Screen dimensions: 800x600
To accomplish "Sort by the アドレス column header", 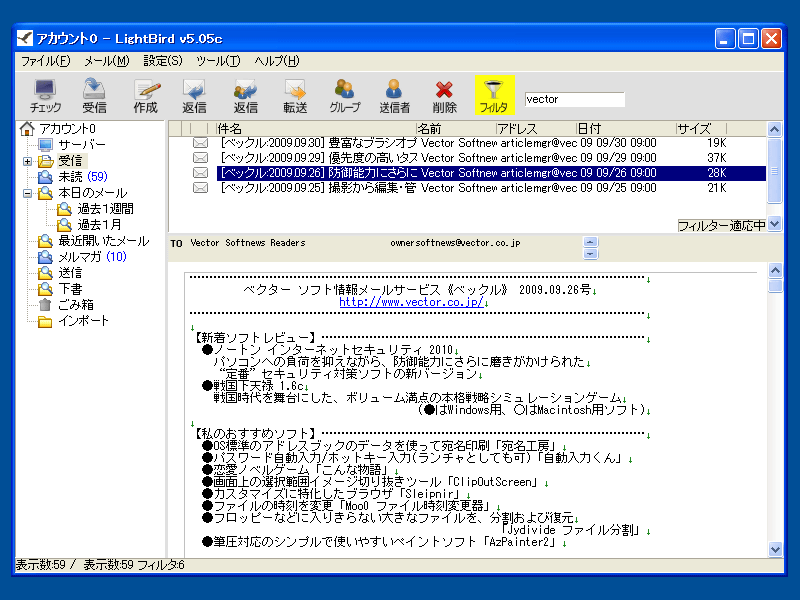I will tap(535, 129).
